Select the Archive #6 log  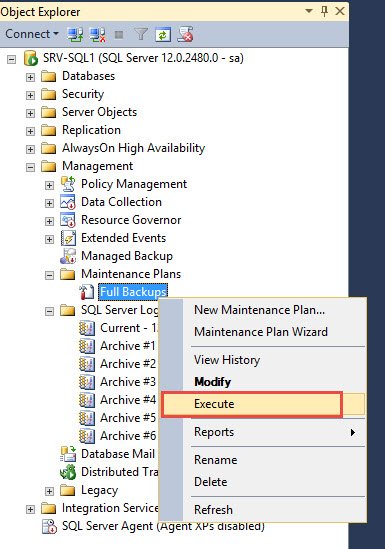128,436
